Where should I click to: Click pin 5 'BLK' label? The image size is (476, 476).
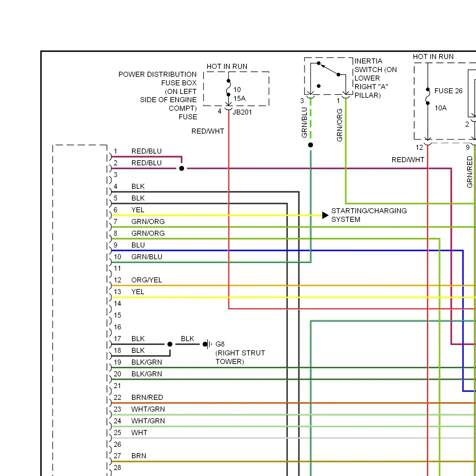pyautogui.click(x=138, y=198)
